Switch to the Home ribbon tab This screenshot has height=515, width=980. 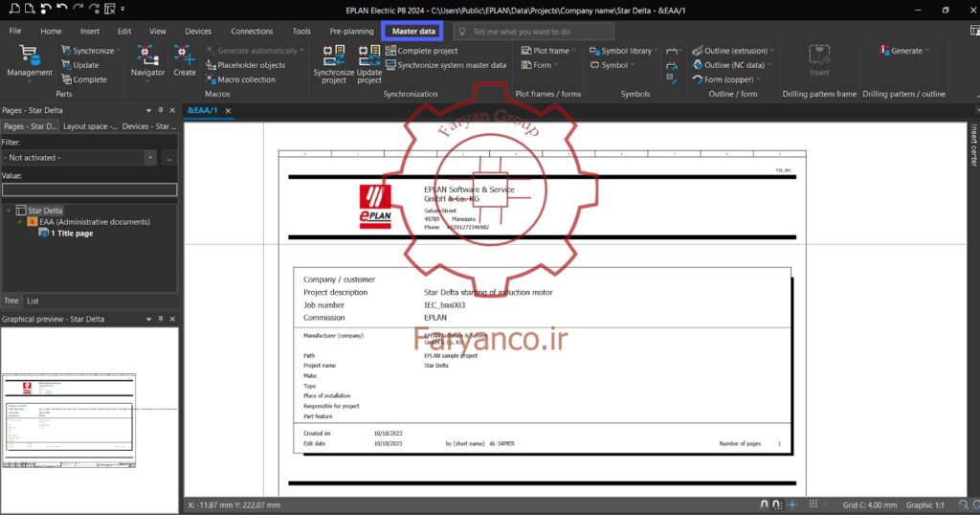pos(52,32)
